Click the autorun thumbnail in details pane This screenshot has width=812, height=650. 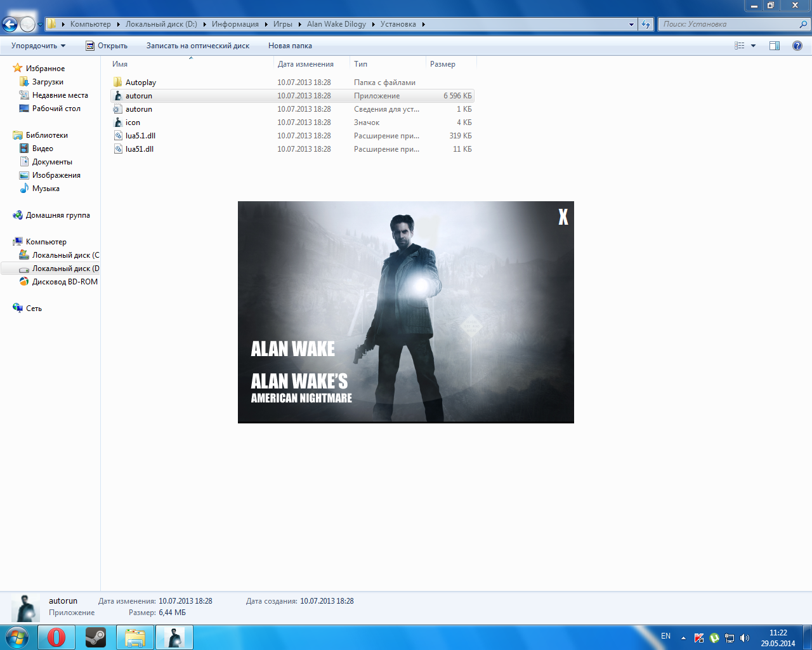pyautogui.click(x=27, y=607)
